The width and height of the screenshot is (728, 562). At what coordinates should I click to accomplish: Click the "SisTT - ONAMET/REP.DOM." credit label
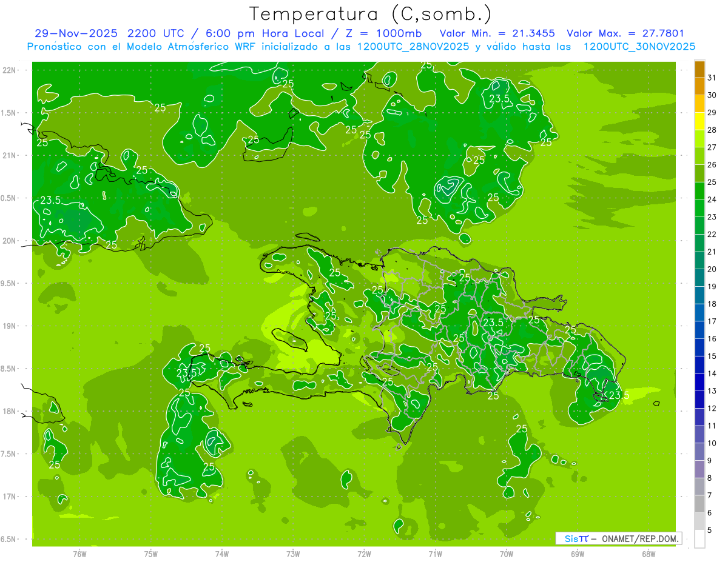(619, 538)
